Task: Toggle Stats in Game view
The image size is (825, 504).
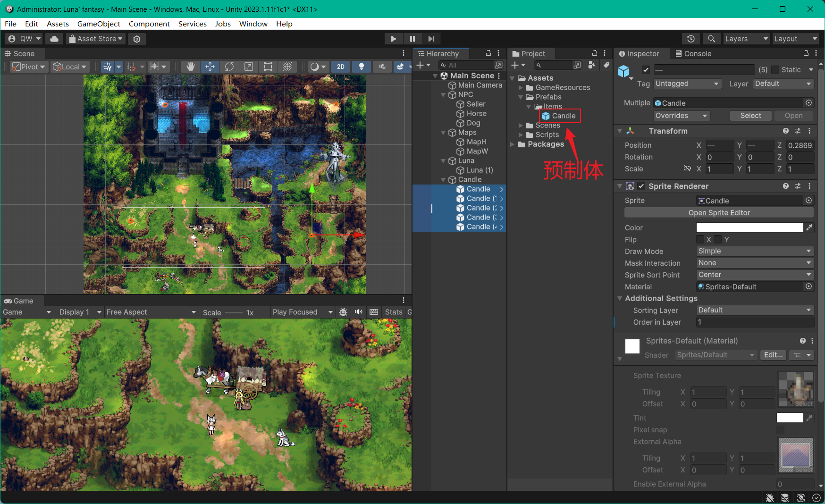Action: tap(394, 312)
